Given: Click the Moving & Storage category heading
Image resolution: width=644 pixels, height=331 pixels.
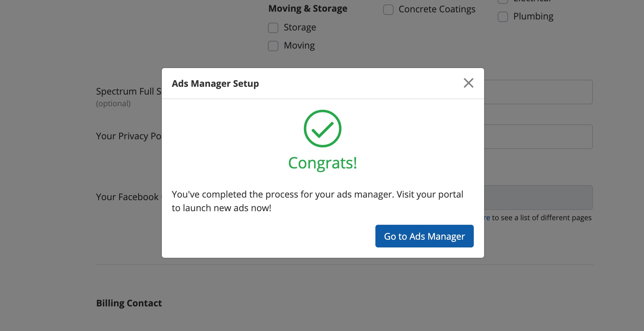Looking at the screenshot, I should (x=308, y=8).
